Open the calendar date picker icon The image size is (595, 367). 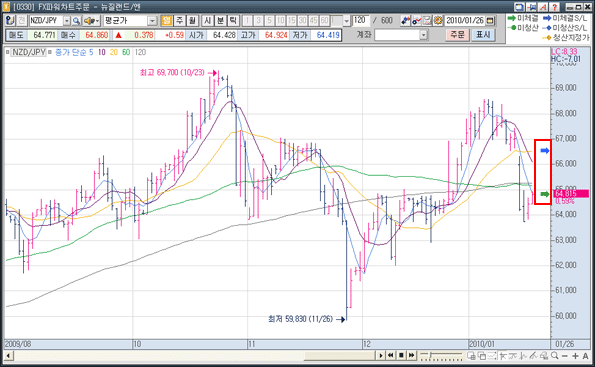(x=490, y=20)
